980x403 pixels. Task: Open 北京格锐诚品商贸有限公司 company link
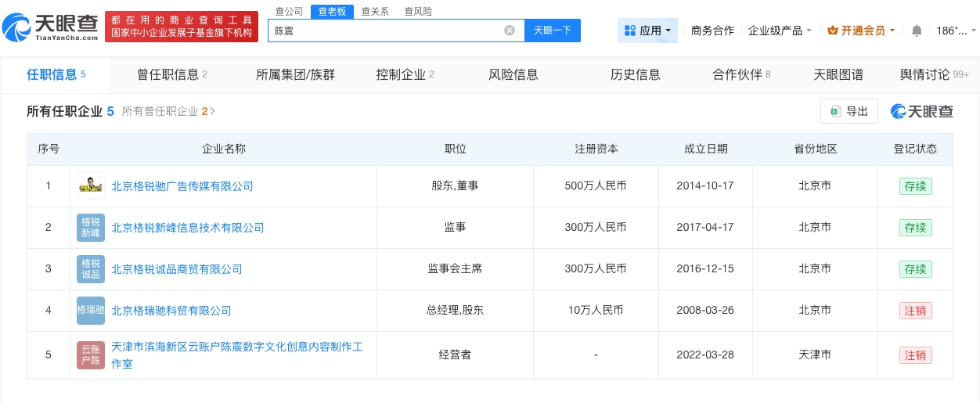point(177,269)
